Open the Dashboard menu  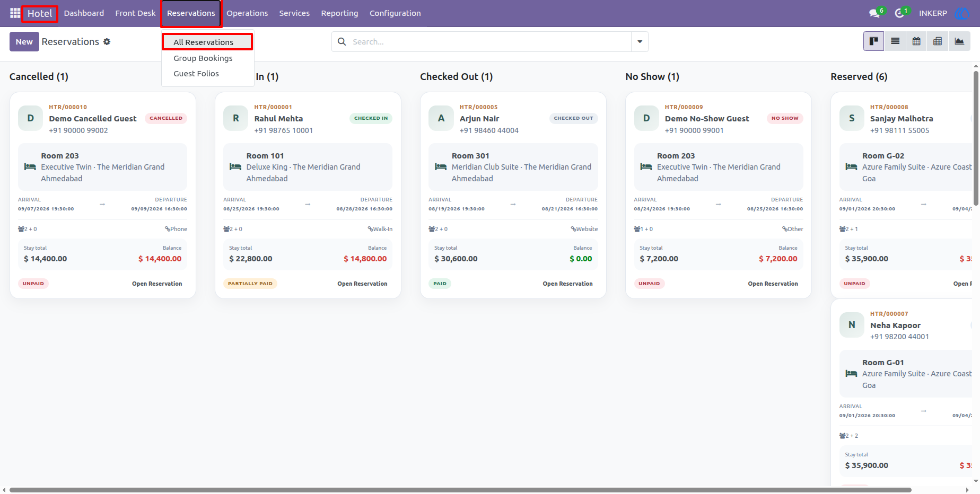(x=84, y=13)
